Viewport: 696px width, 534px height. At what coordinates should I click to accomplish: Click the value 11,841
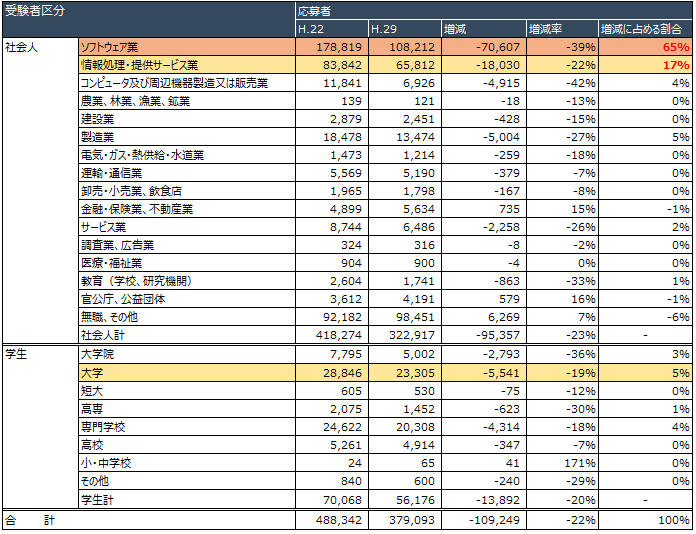click(342, 83)
